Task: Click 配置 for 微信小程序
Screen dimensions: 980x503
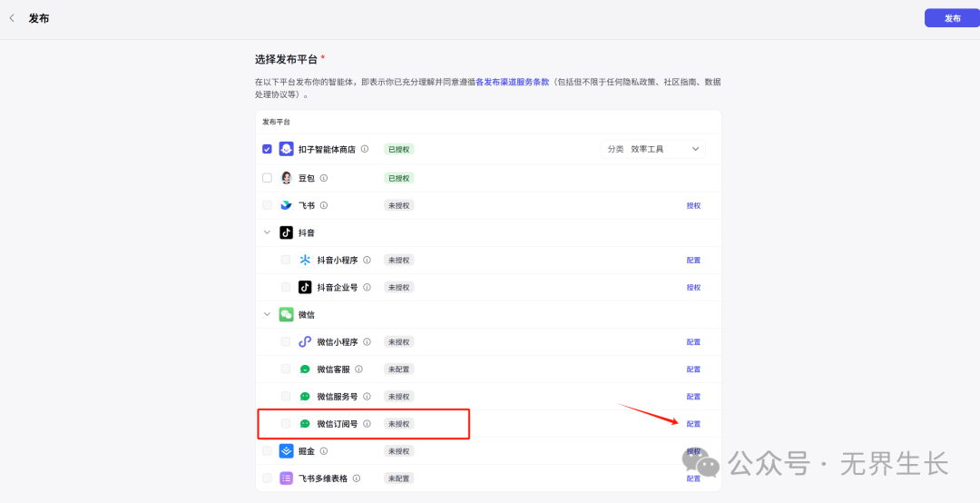Action: pos(694,341)
